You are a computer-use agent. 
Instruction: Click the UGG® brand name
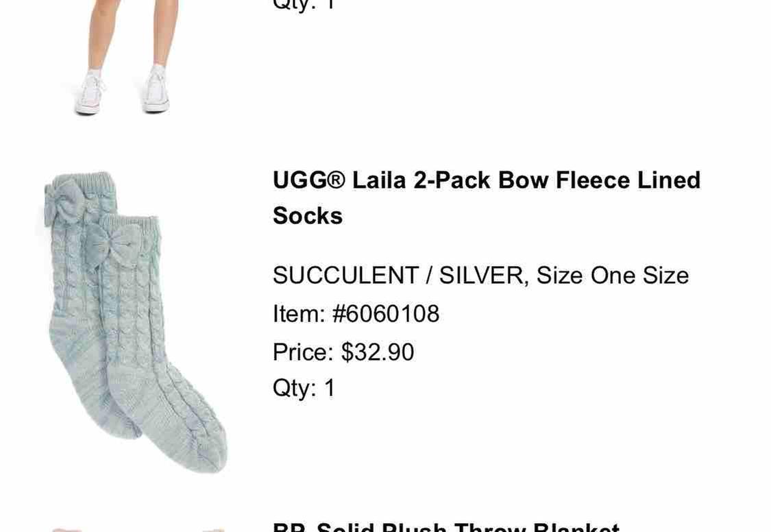[309, 180]
